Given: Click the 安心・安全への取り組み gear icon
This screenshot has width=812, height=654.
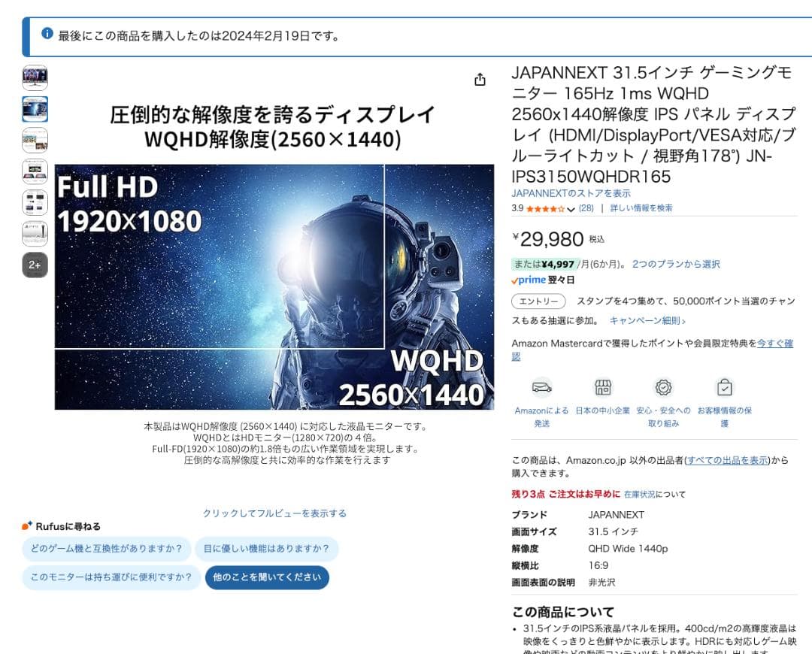Looking at the screenshot, I should click(x=663, y=386).
